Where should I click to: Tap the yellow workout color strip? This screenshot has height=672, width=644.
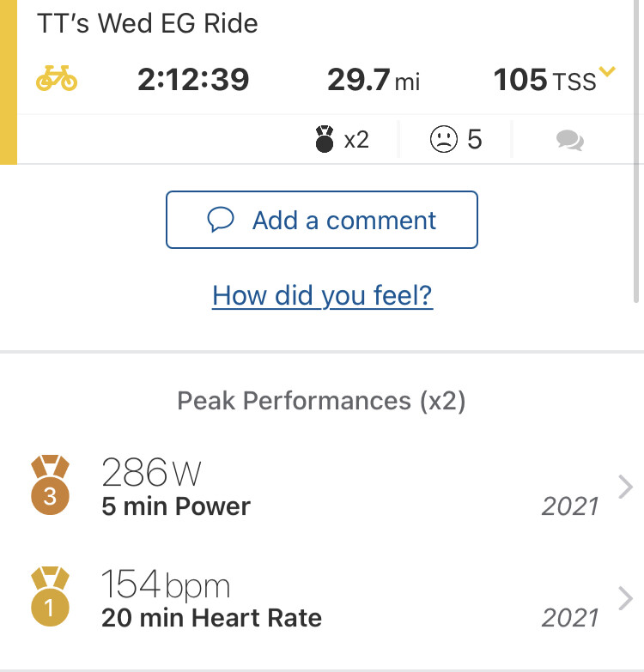(9, 82)
